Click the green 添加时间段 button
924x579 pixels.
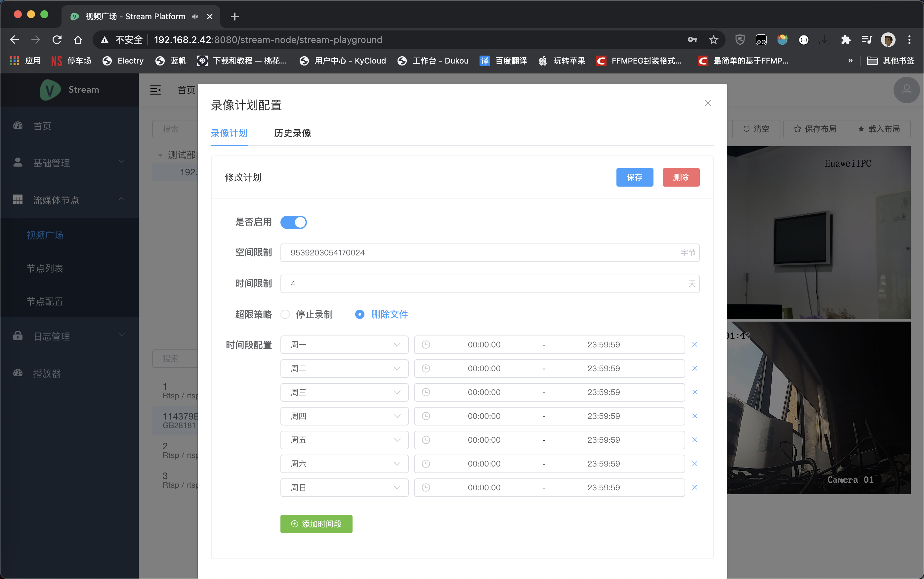point(316,524)
